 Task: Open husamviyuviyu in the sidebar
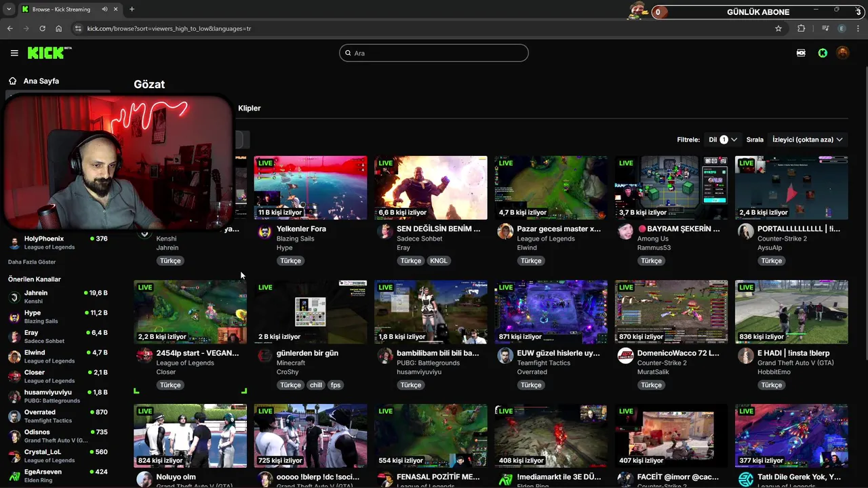click(58, 396)
